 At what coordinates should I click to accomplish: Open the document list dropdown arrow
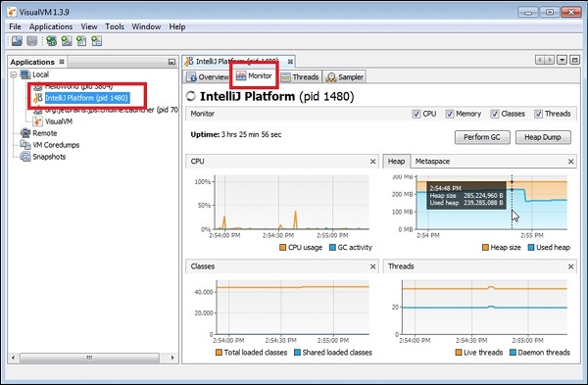(562, 60)
